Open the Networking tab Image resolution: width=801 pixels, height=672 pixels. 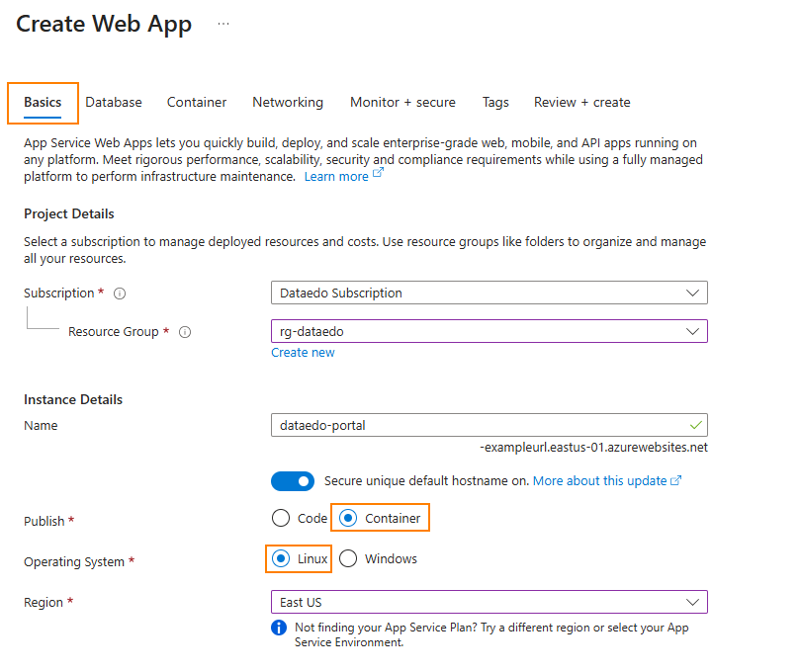coord(287,102)
